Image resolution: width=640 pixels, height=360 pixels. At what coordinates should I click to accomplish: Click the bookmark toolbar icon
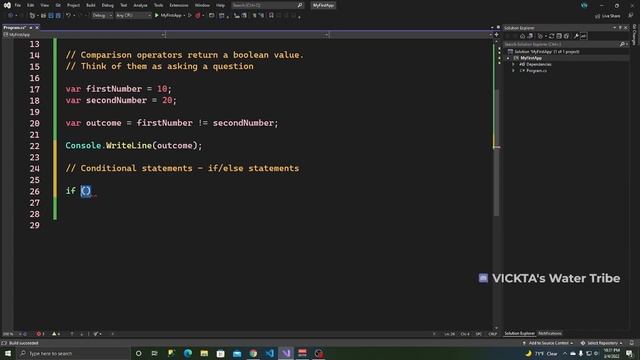(271, 16)
